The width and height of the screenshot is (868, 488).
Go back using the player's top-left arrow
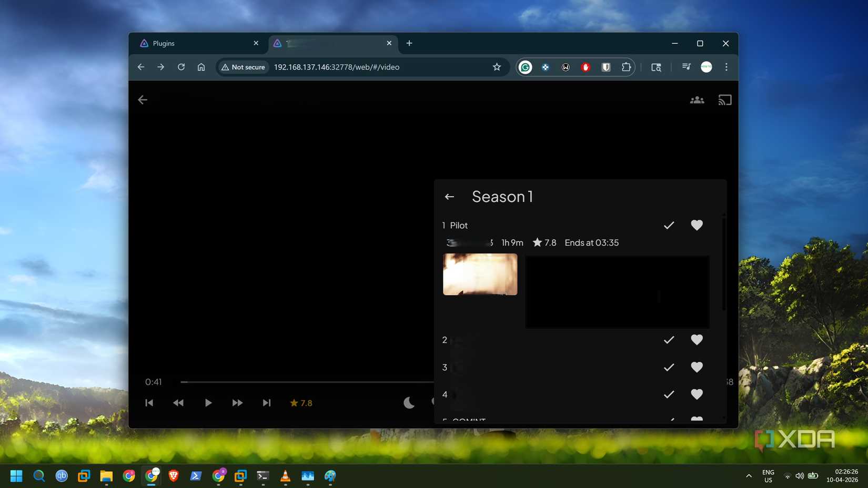(x=143, y=100)
